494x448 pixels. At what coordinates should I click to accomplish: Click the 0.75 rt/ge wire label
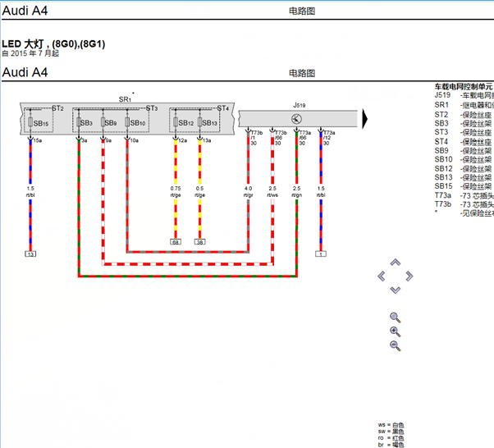pos(176,192)
